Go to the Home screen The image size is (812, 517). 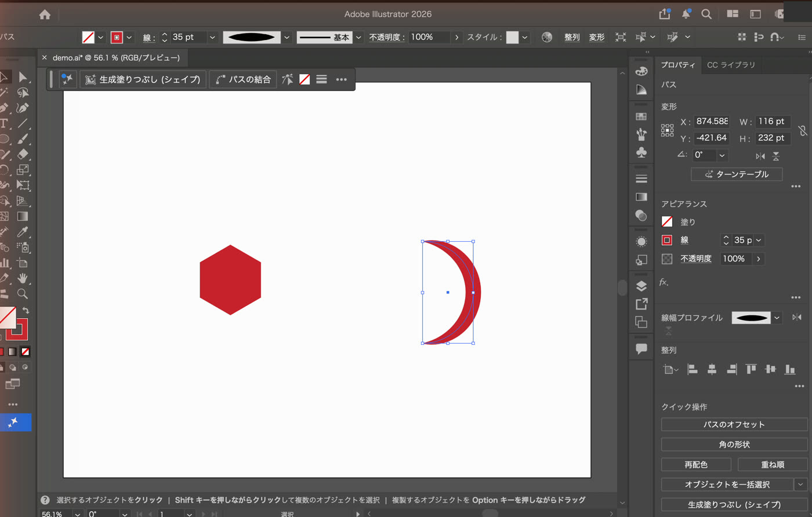pos(45,14)
